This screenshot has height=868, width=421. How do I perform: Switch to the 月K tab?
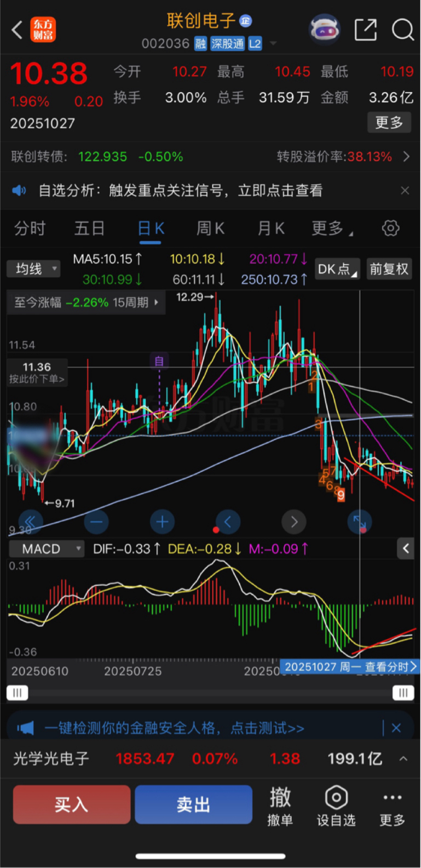pos(271,228)
